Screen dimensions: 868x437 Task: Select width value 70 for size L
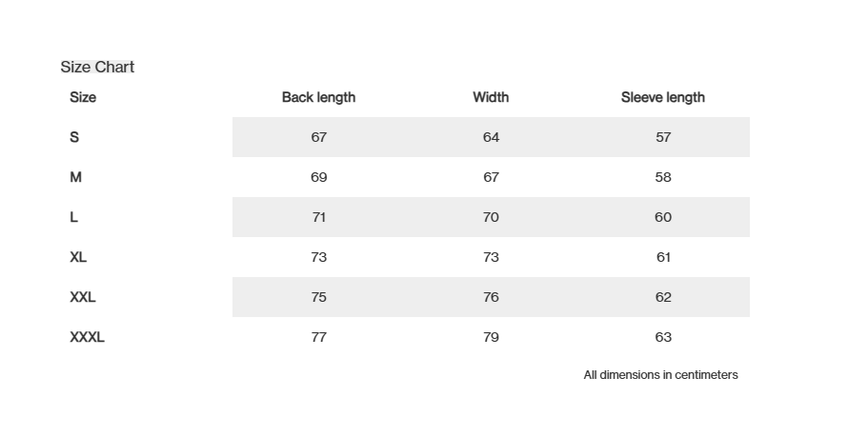[491, 217]
